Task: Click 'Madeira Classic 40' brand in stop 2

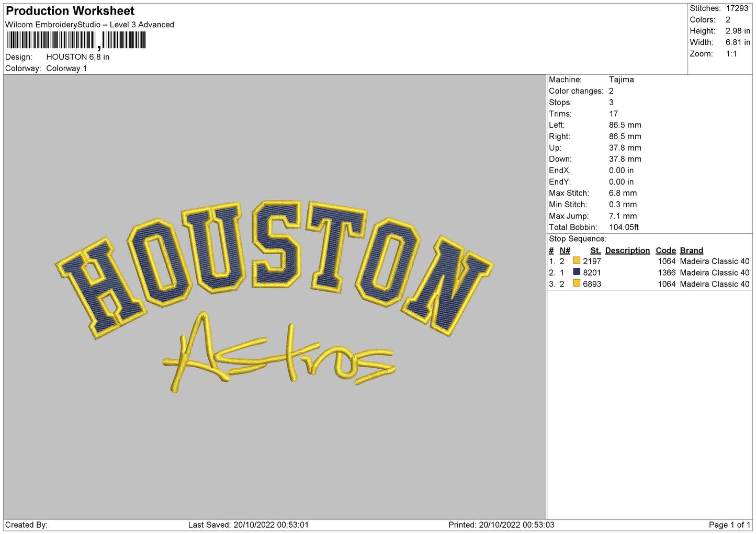Action: point(715,273)
